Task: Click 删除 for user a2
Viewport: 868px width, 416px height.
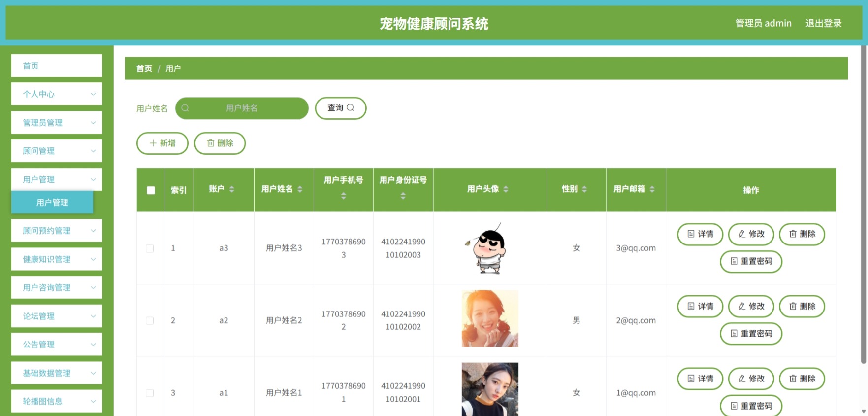Action: 802,307
